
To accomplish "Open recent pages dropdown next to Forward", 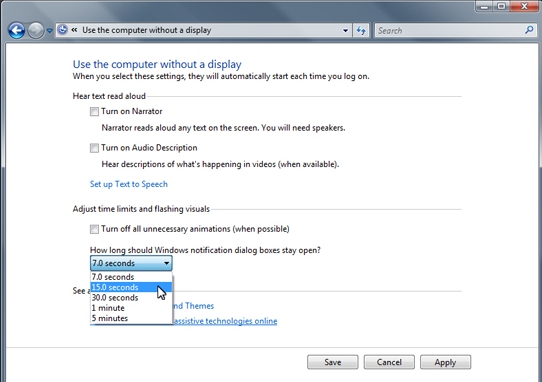I will (x=49, y=31).
